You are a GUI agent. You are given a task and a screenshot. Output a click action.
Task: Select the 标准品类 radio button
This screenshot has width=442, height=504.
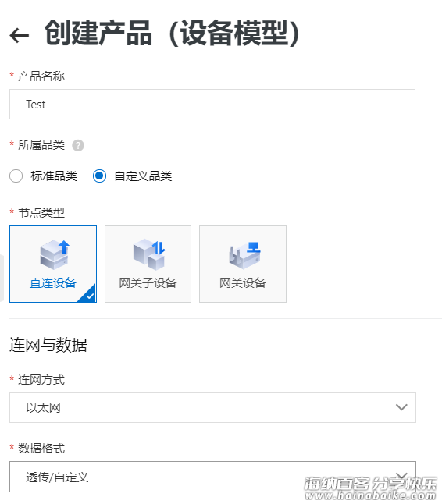[16, 176]
